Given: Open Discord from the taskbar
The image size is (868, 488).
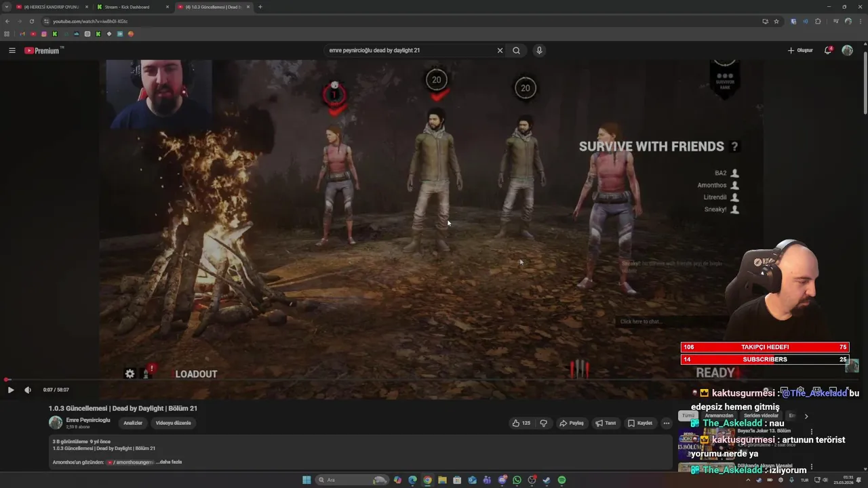Looking at the screenshot, I should coord(502,480).
